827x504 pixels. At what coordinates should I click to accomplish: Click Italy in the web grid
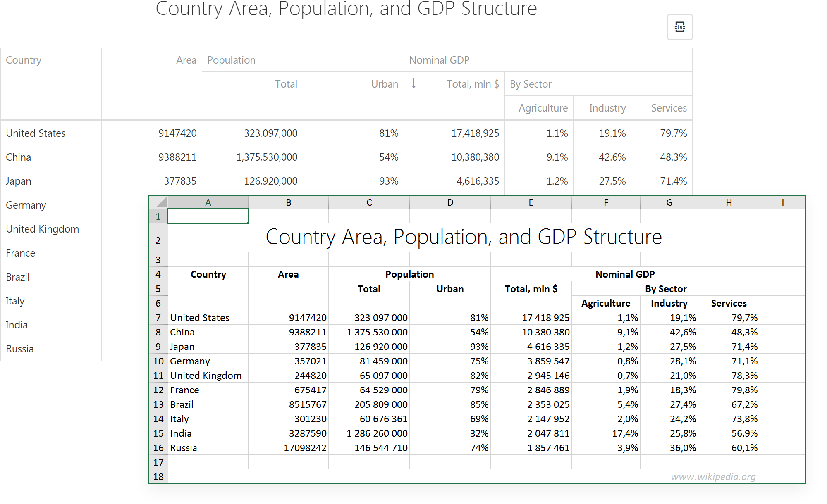15,301
